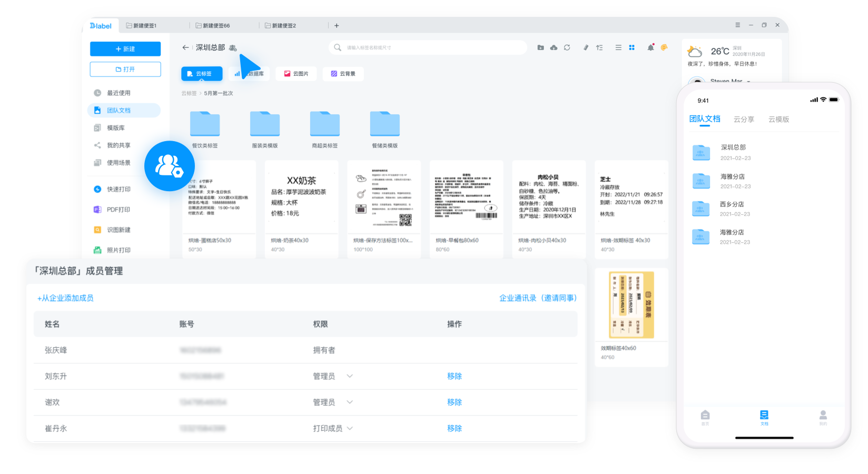The image size is (868, 474).
Task: Open 餐饮类标签 folder
Action: [205, 130]
